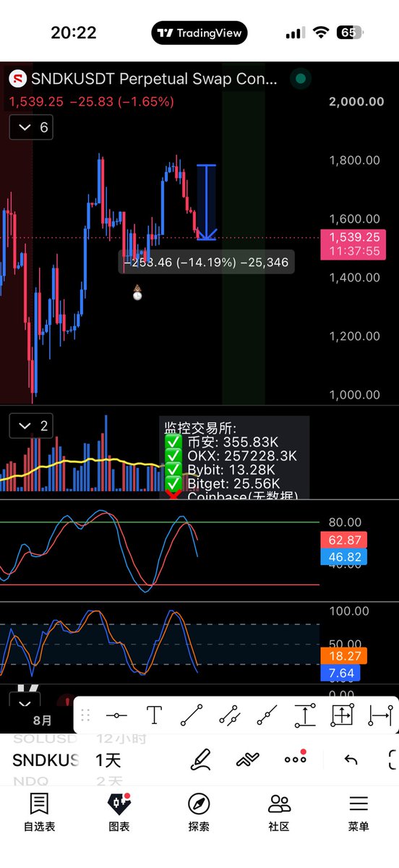Screen dimensions: 399x868
Task: Tap the Bitget: 25.56K exchange line
Action: tap(223, 484)
